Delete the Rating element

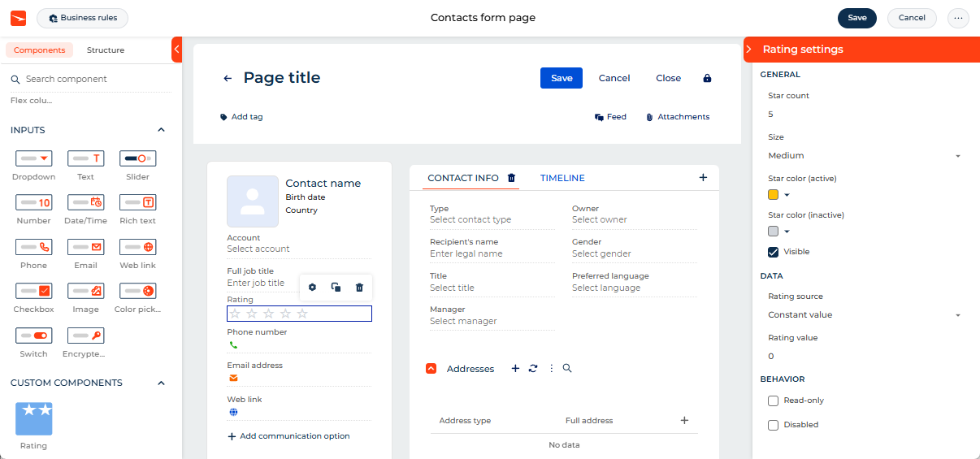click(359, 287)
